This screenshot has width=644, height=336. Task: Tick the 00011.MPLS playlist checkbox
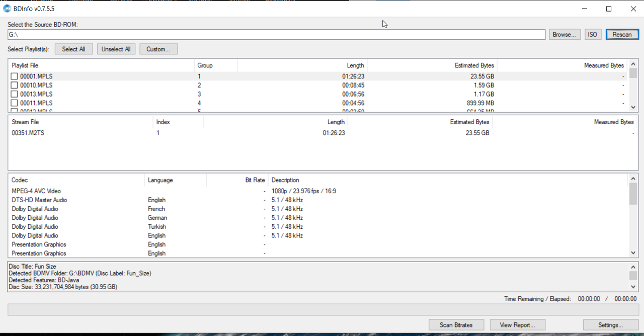15,103
